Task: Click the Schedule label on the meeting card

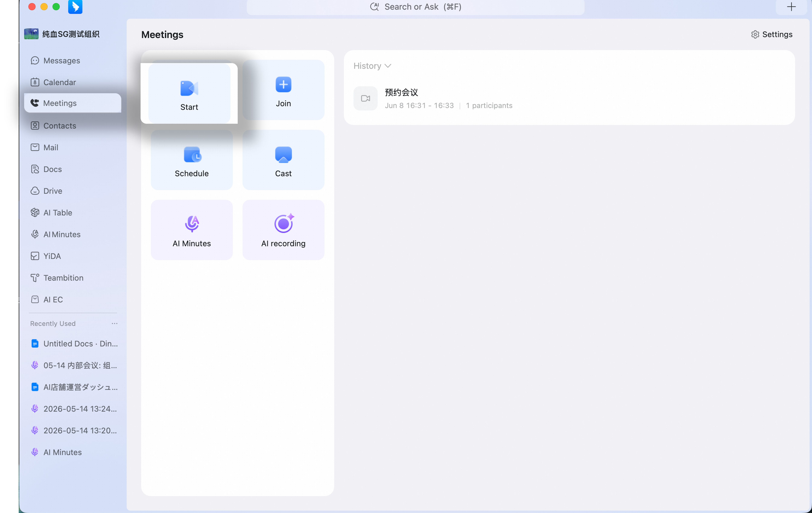Action: (192, 173)
